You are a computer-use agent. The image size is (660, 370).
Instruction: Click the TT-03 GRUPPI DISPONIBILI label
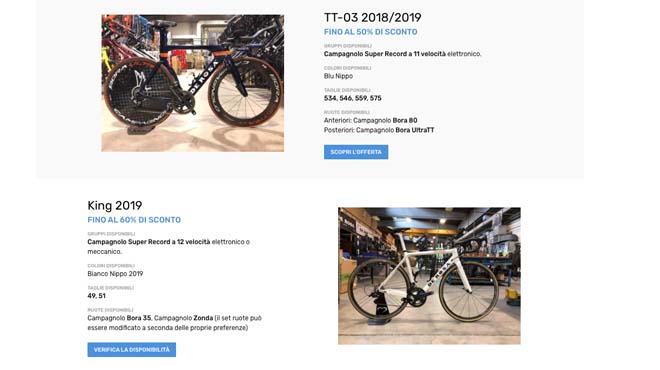(348, 45)
